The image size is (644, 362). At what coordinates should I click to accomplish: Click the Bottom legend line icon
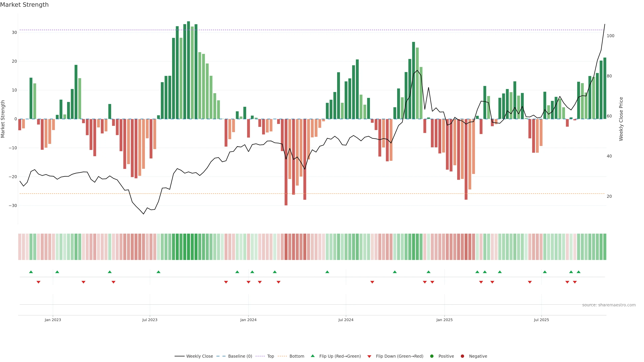click(282, 356)
